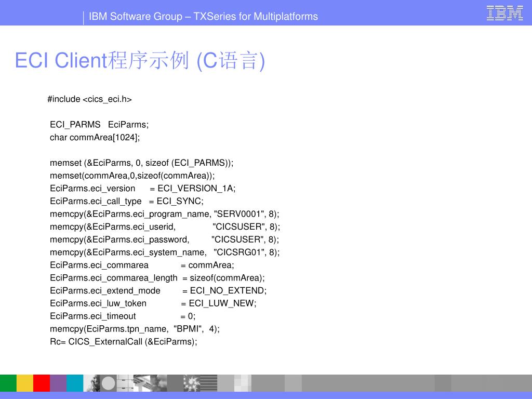Click the line 'EciParms.eci_call_type = ECI_SYNC;'

[127, 201]
